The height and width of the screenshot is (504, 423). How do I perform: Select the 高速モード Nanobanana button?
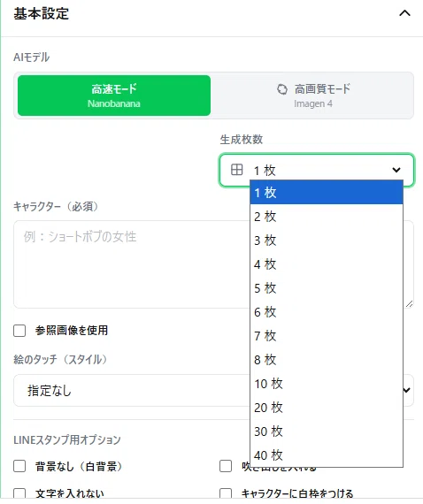coord(114,95)
